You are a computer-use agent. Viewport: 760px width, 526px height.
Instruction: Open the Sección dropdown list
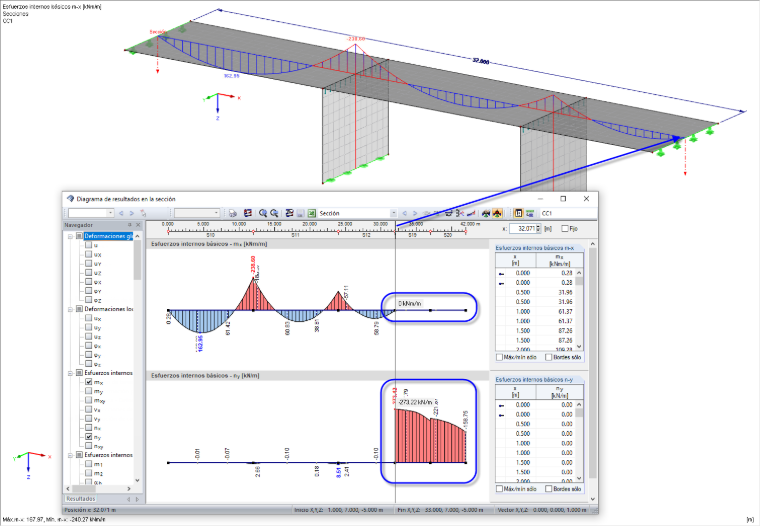[x=393, y=213]
